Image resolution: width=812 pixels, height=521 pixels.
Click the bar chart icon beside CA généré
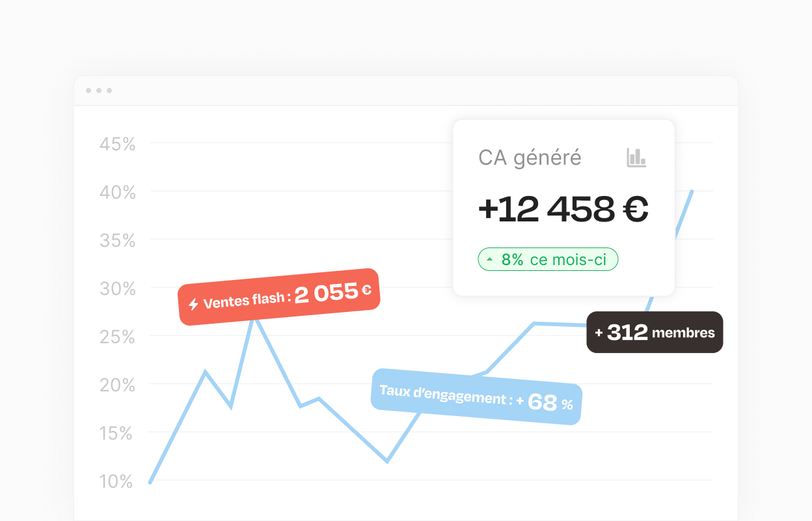click(x=636, y=158)
